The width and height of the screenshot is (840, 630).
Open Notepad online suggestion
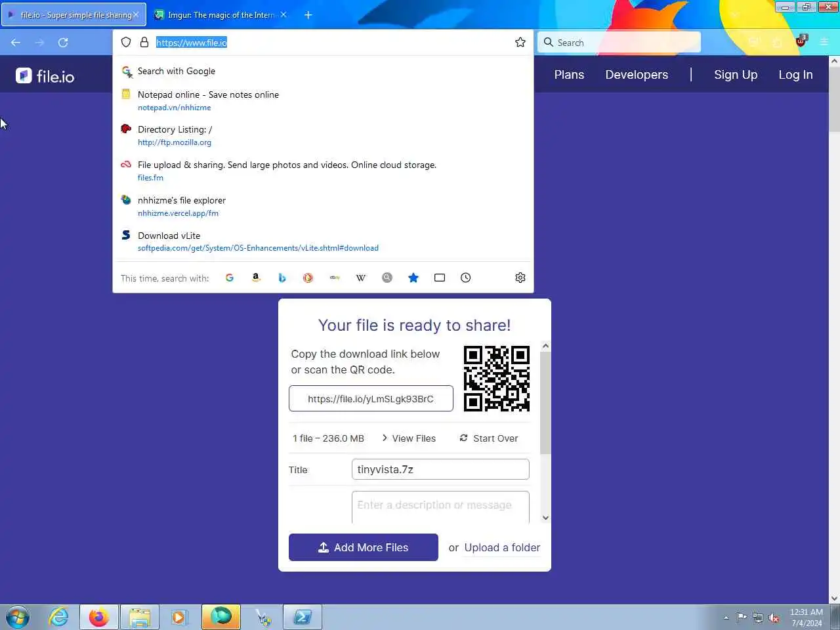(x=324, y=100)
